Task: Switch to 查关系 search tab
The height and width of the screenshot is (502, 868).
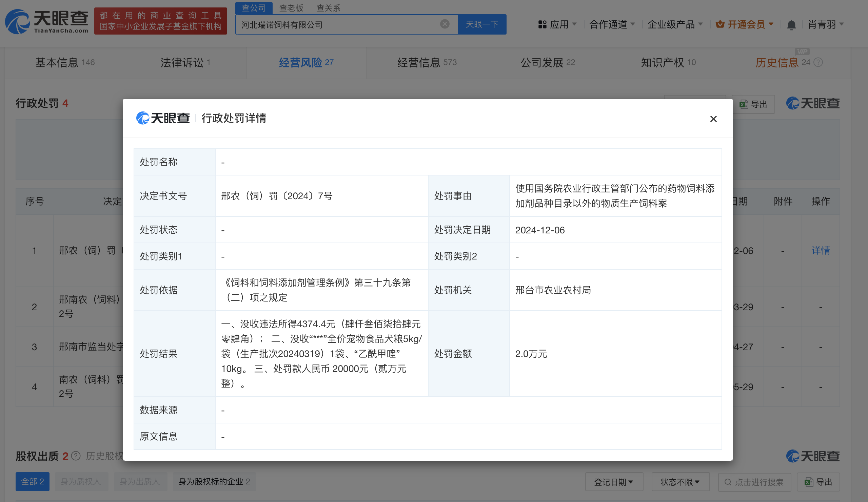Action: (328, 7)
